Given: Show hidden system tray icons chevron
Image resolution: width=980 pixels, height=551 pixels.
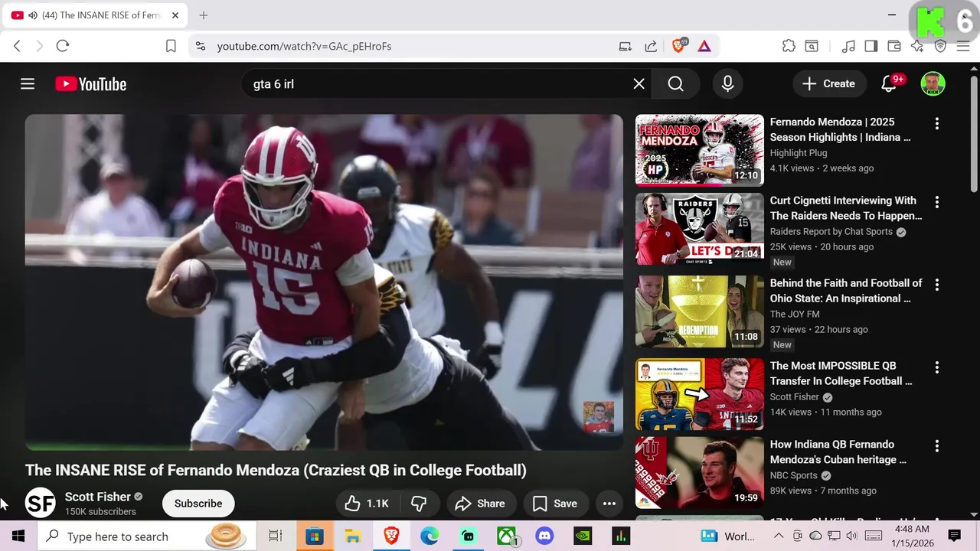Looking at the screenshot, I should [x=779, y=536].
